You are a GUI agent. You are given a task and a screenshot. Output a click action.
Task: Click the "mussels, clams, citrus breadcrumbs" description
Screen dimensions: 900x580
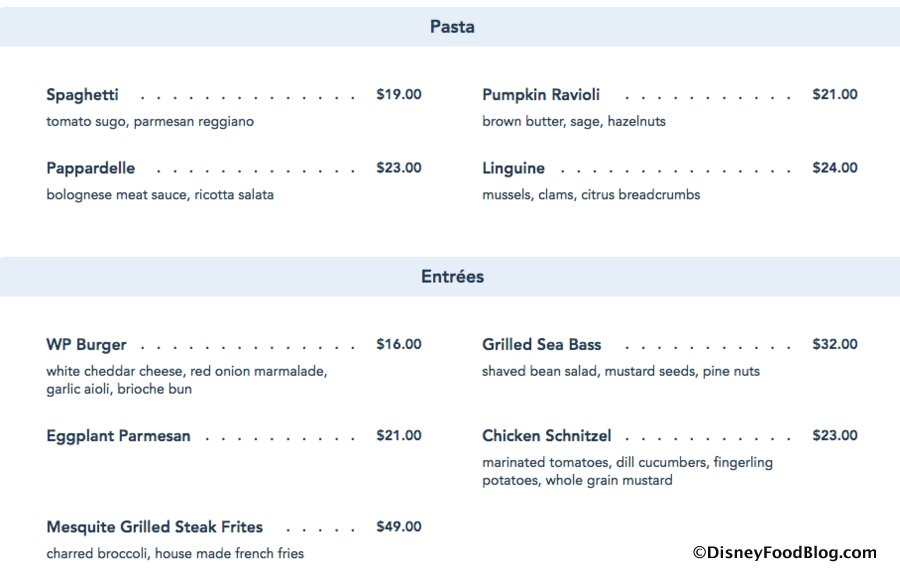click(x=591, y=195)
